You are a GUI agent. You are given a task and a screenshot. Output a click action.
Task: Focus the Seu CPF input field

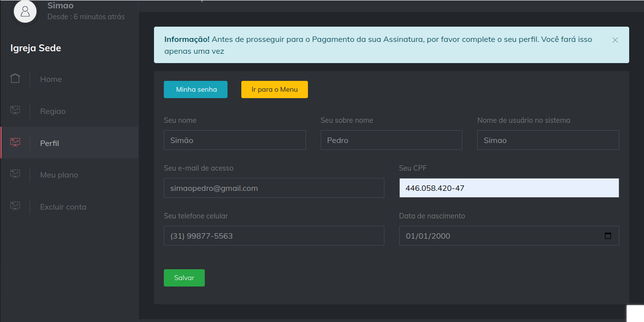(509, 188)
